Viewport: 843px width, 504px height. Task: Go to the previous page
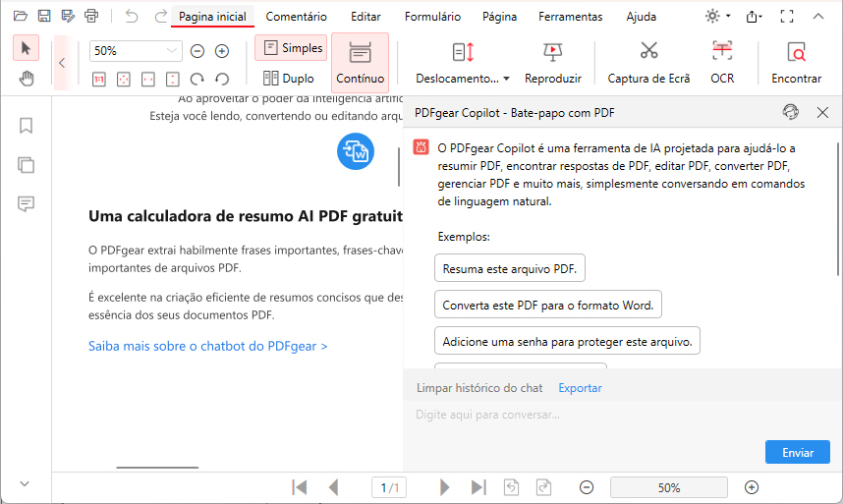[333, 487]
